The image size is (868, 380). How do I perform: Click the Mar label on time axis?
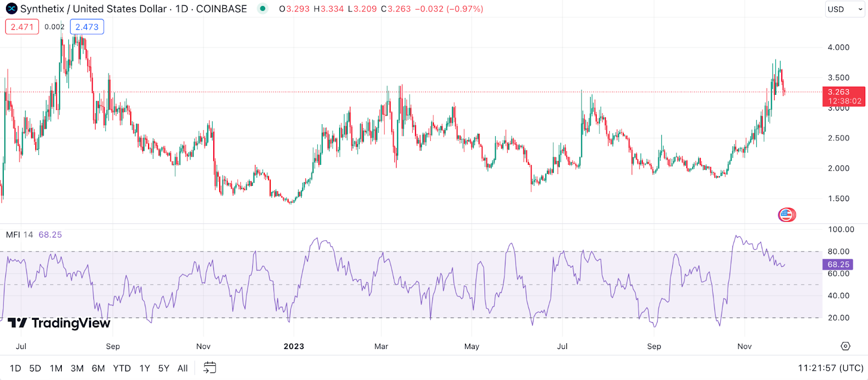point(381,346)
